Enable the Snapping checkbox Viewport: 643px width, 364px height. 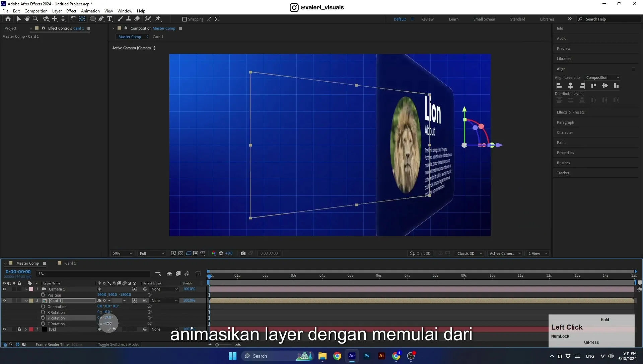(184, 19)
